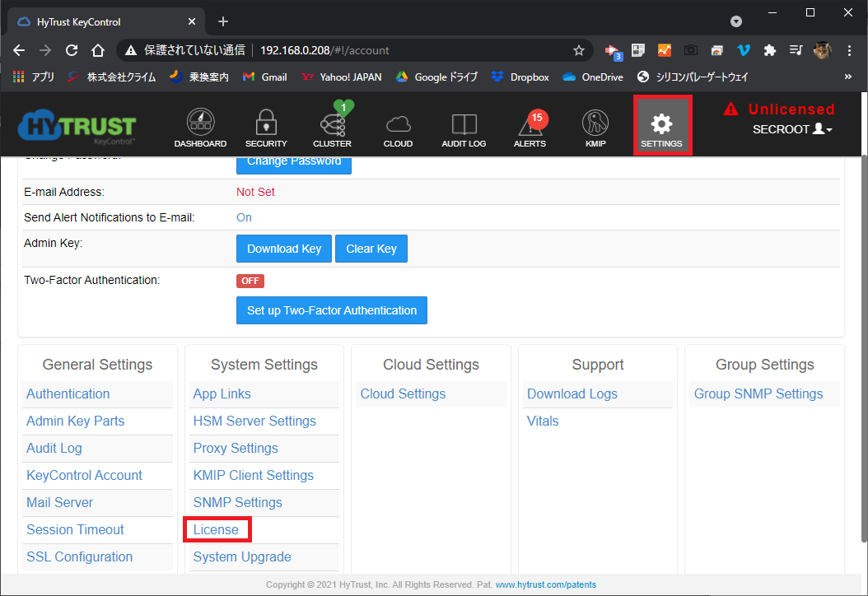Open the KMIP Client Settings link
This screenshot has height=596, width=868.
(254, 475)
